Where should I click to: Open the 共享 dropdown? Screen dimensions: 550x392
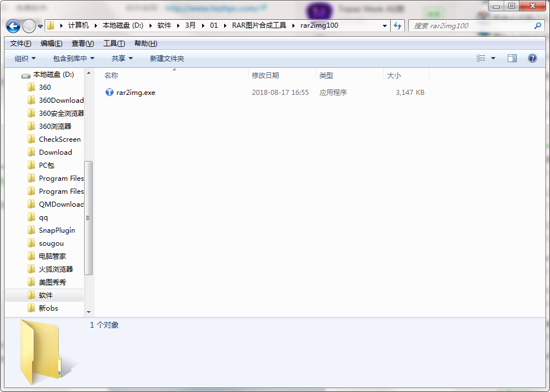coord(122,59)
